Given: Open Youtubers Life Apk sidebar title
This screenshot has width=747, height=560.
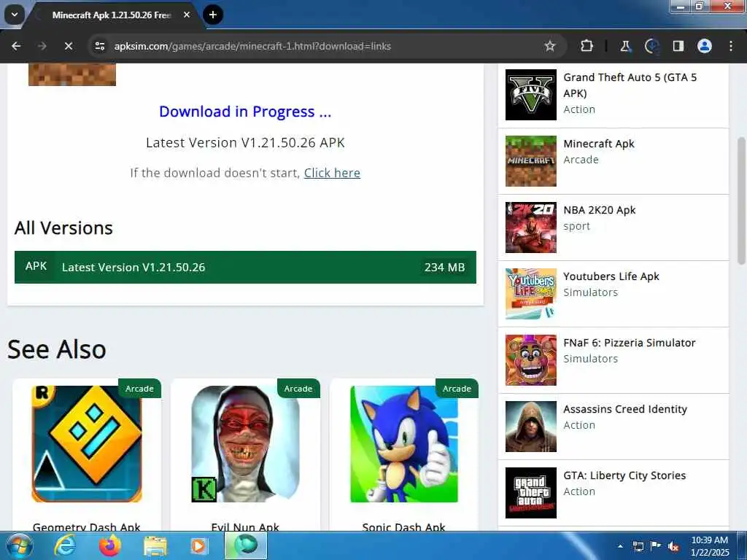Looking at the screenshot, I should click(611, 276).
